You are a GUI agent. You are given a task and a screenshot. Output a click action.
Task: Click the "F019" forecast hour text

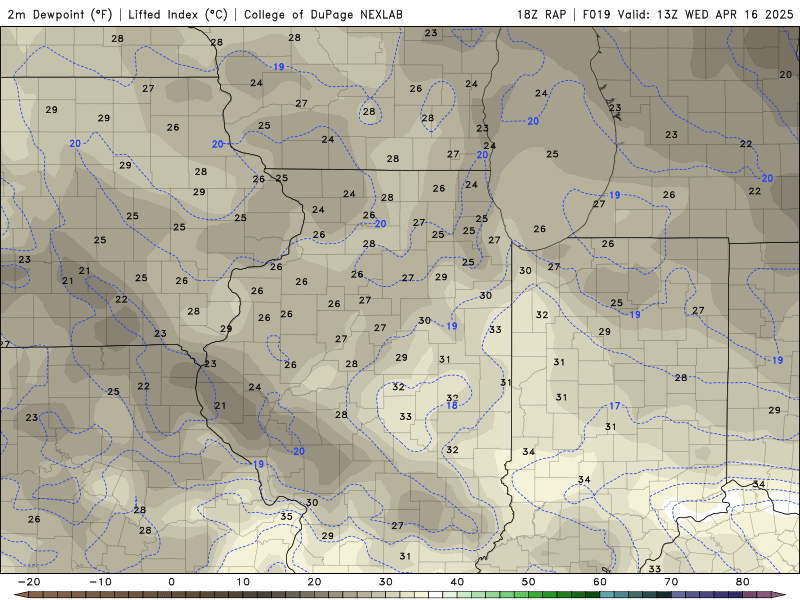(x=597, y=14)
